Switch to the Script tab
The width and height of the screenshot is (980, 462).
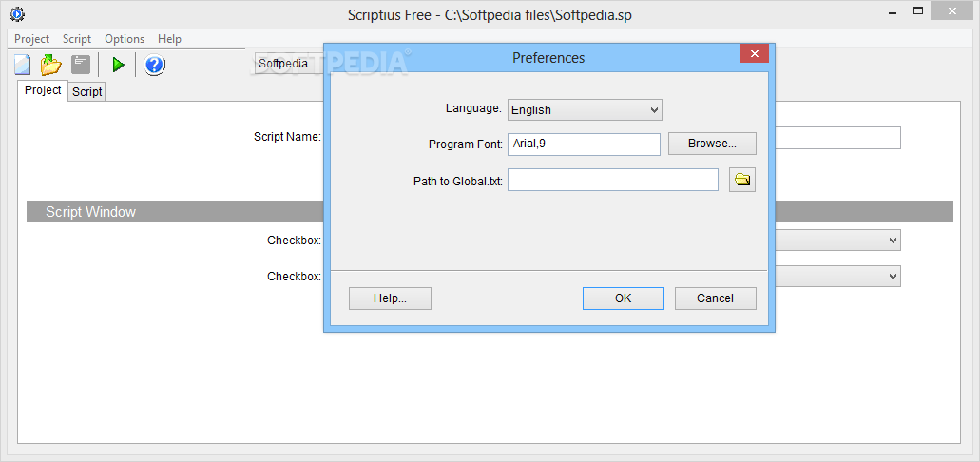click(x=86, y=92)
